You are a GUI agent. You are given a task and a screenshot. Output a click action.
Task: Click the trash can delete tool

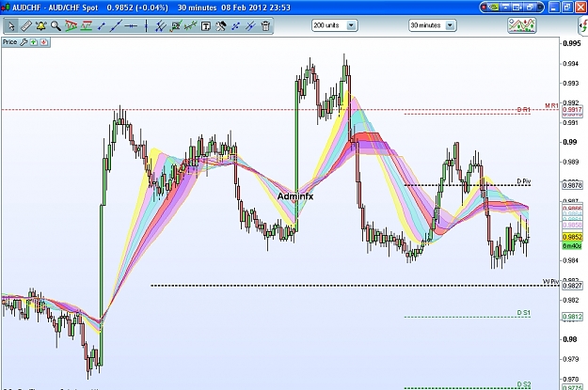(265, 26)
